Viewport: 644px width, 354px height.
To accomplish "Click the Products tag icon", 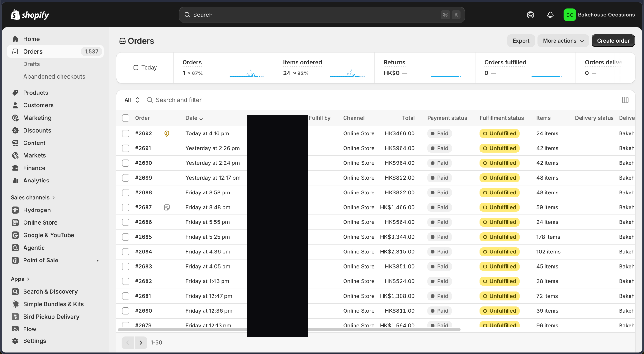I will (15, 93).
